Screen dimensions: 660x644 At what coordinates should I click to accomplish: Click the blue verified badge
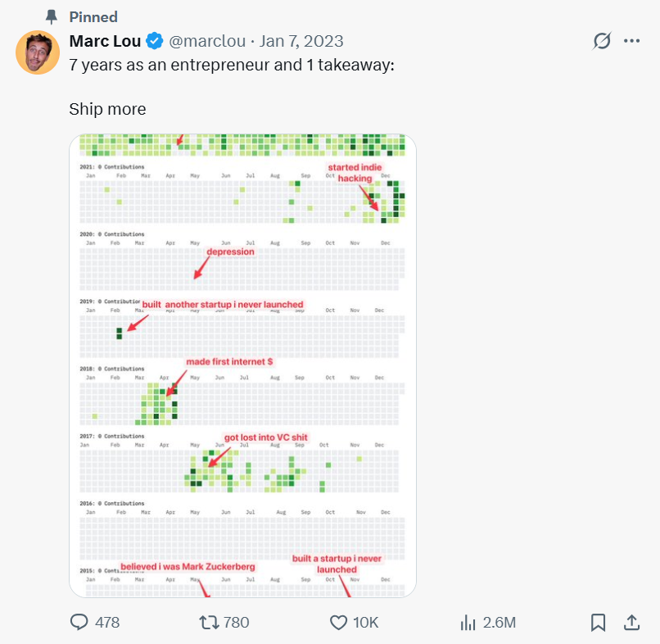pyautogui.click(x=154, y=41)
